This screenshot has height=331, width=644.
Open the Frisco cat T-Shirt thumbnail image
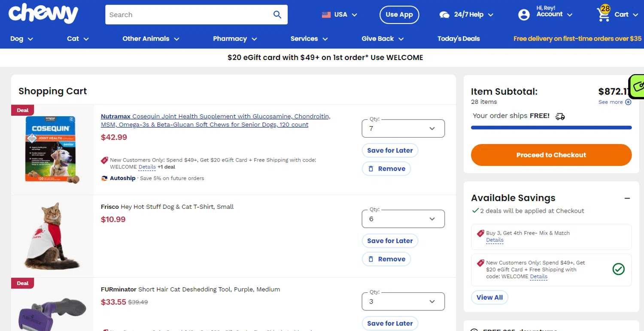(52, 236)
